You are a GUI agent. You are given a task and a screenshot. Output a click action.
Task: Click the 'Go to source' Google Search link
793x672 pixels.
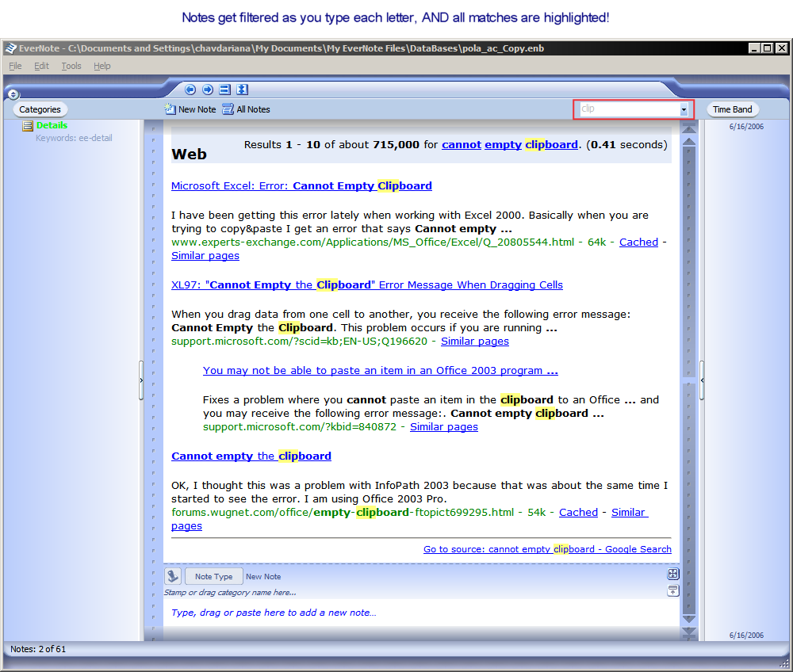click(x=547, y=549)
